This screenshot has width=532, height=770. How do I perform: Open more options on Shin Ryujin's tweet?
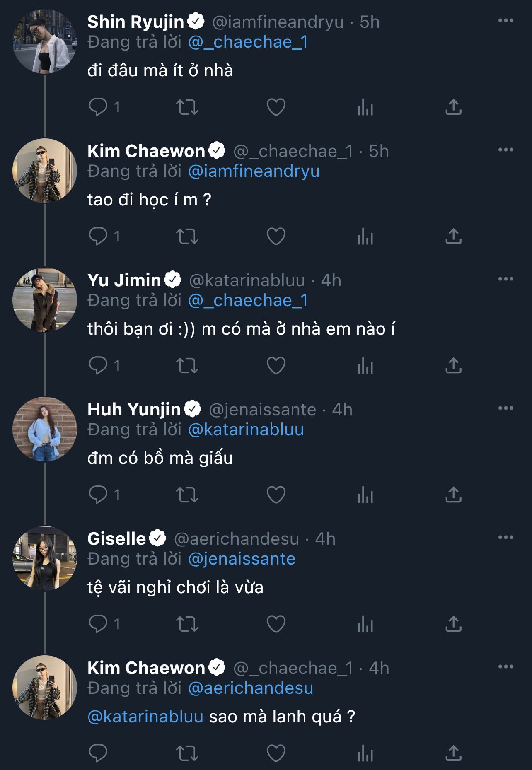click(x=505, y=21)
